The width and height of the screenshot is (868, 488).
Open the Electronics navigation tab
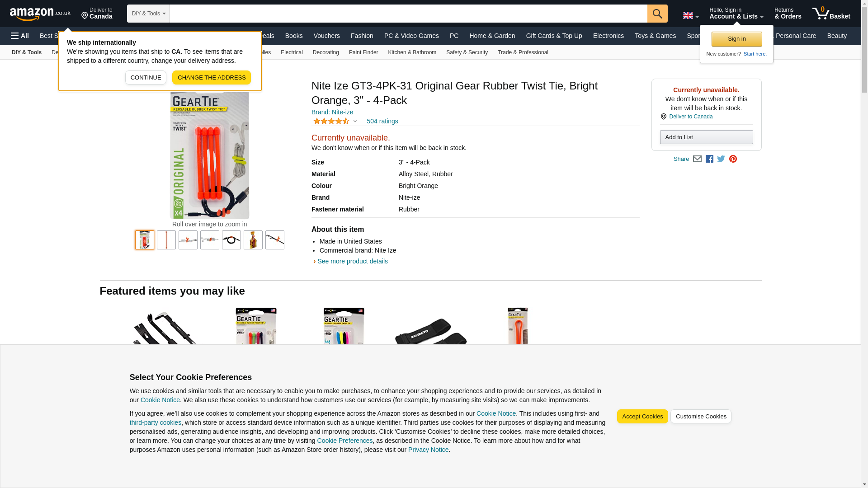pos(608,36)
